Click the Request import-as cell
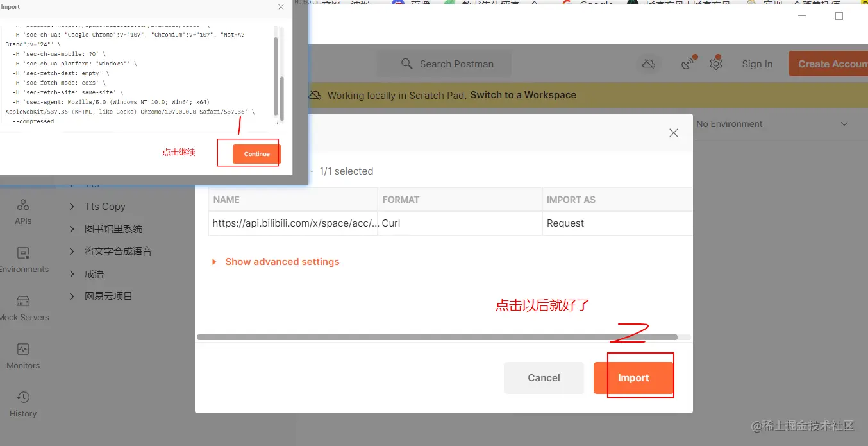Image resolution: width=868 pixels, height=446 pixels. 617,223
